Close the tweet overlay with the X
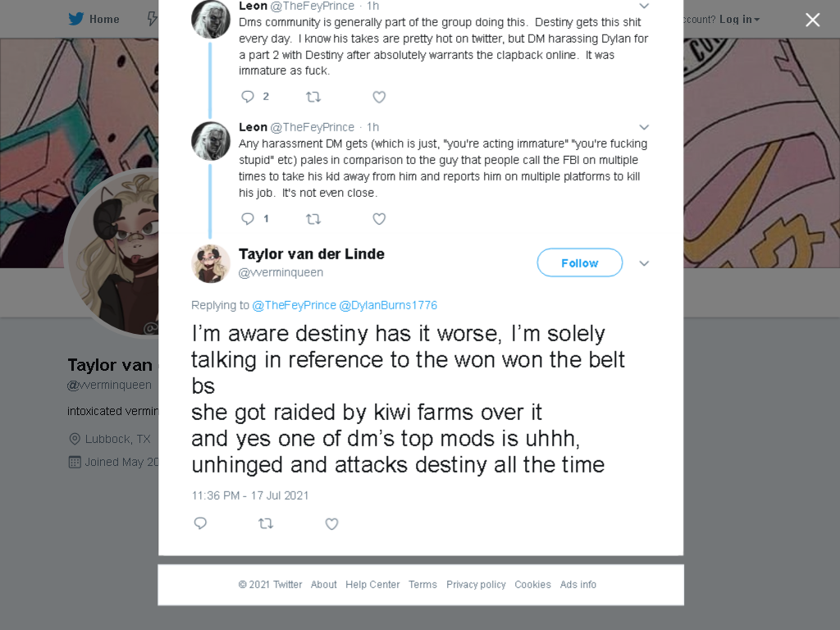This screenshot has height=630, width=840. [x=813, y=20]
